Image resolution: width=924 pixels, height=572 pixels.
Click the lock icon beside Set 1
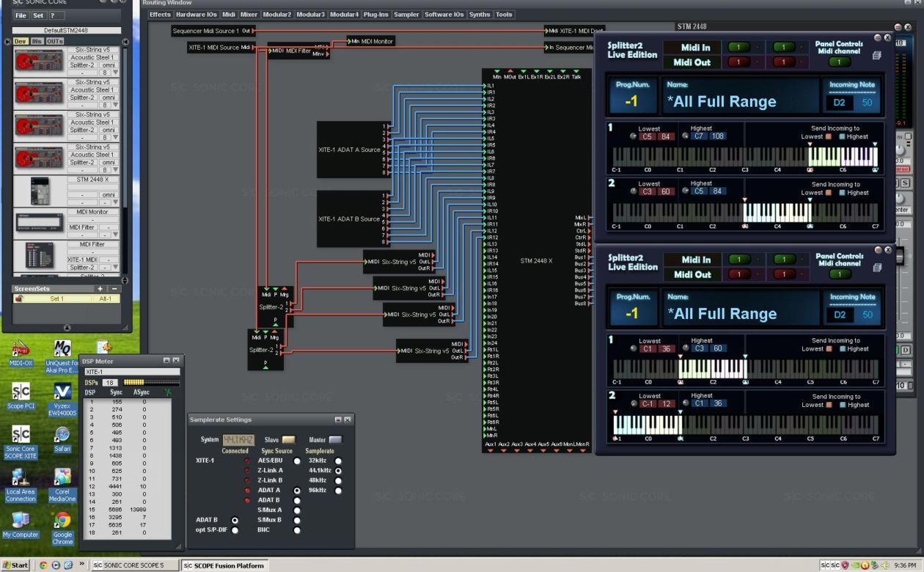pos(18,298)
